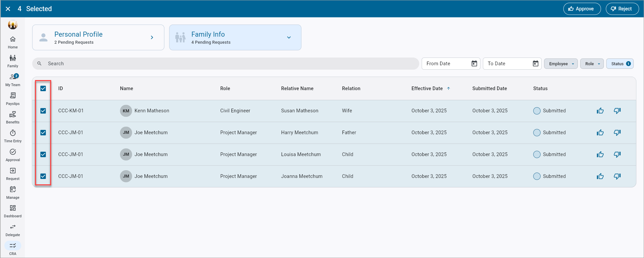This screenshot has height=258, width=644.
Task: Click into the Search field
Action: tap(226, 64)
